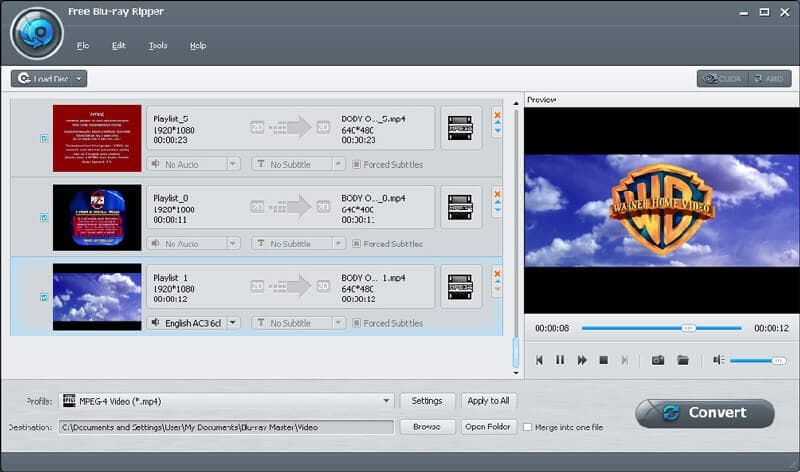Open output format icon for Playlist_5
This screenshot has width=800, height=472.
[460, 128]
